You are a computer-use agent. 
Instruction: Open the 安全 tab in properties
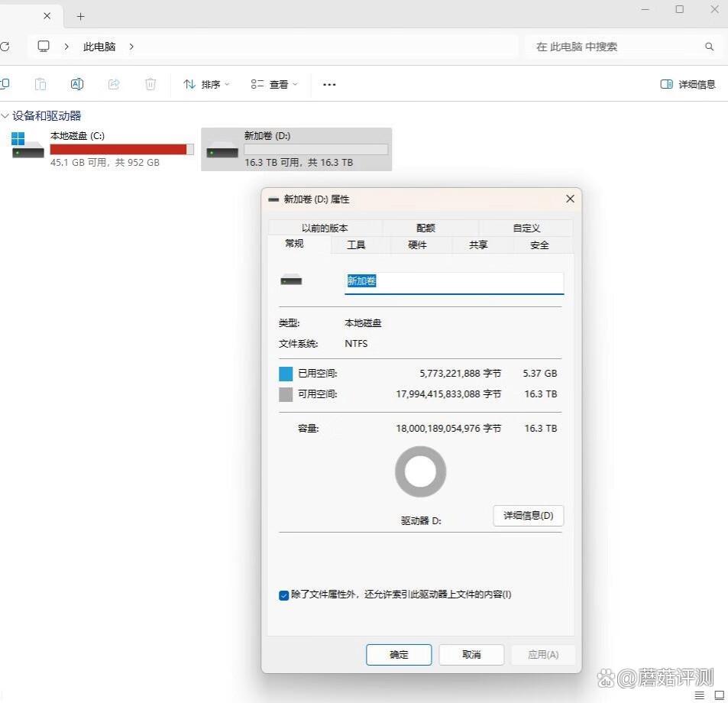click(539, 245)
